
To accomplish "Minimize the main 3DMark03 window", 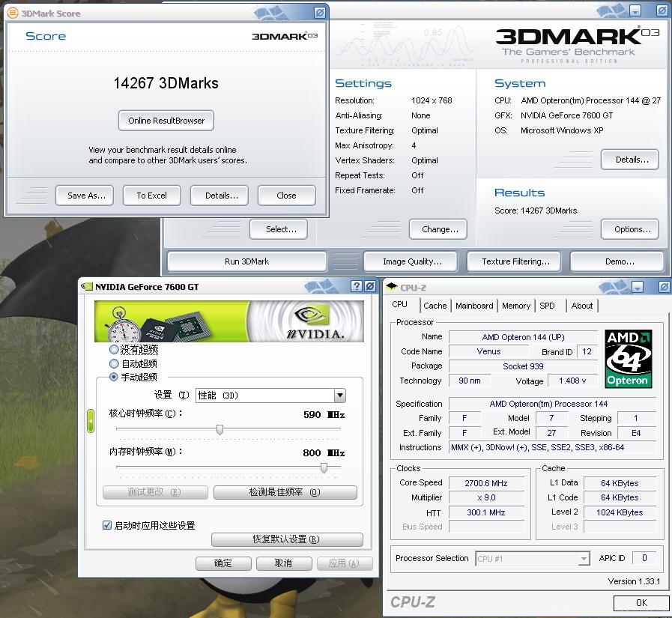I will coord(635,10).
